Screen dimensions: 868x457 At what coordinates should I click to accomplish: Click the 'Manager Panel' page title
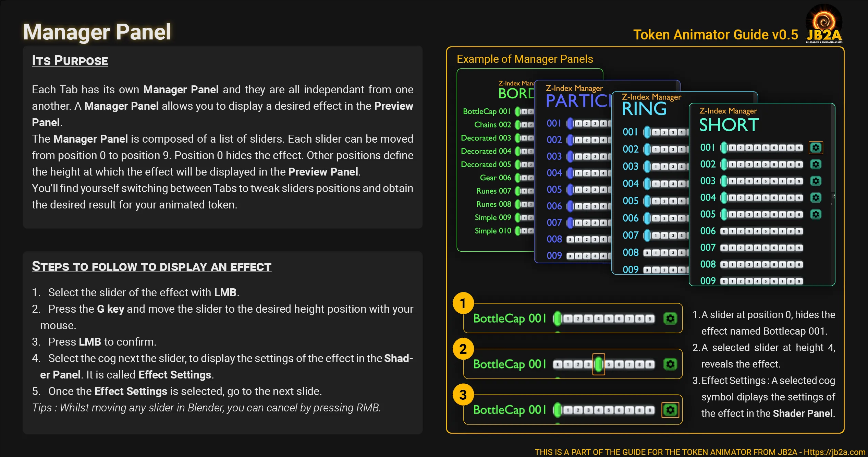(97, 32)
